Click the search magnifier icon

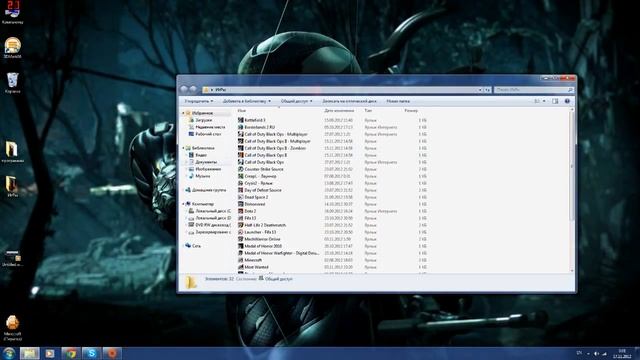(x=570, y=89)
